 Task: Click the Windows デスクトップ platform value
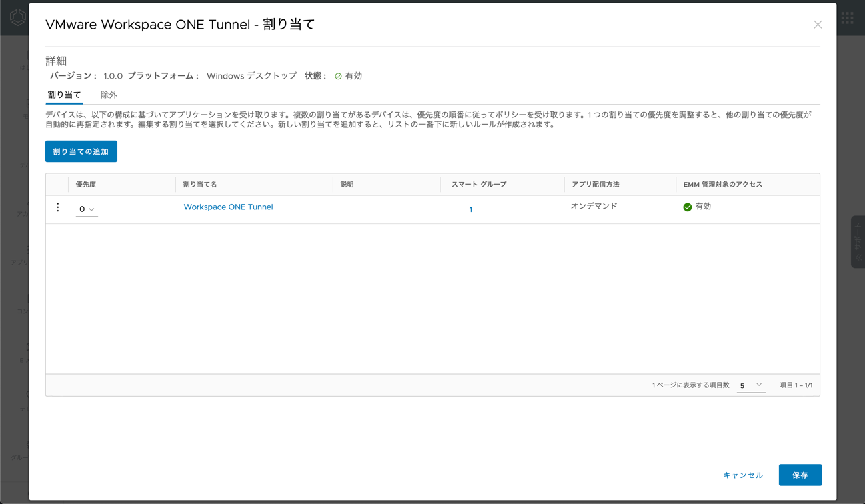click(x=251, y=76)
